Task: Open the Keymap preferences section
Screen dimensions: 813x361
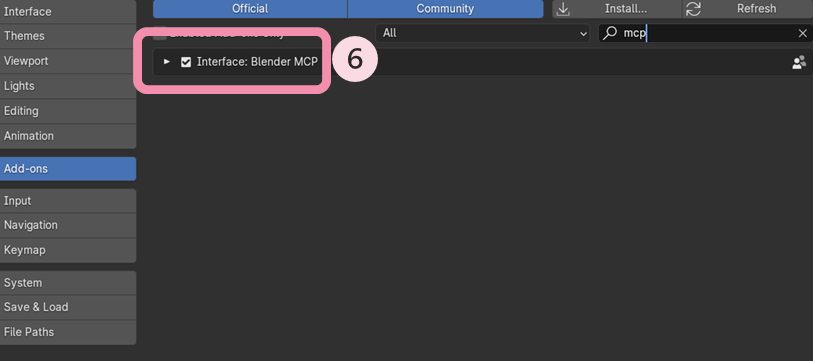Action: 68,250
